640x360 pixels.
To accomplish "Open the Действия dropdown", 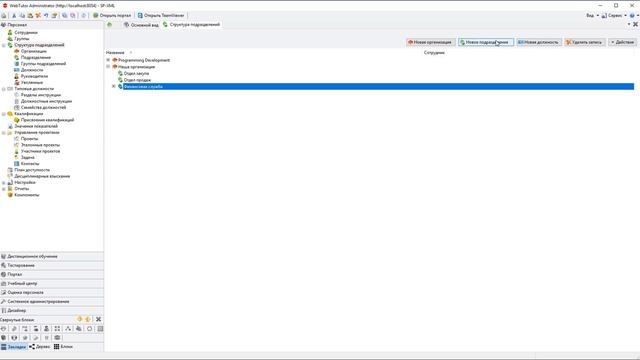I will [622, 42].
